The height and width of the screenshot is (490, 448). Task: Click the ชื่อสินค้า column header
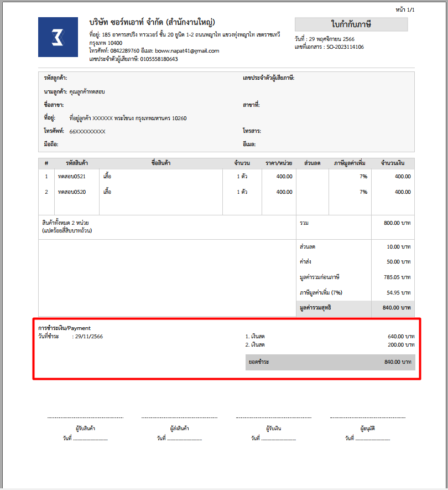(x=160, y=163)
